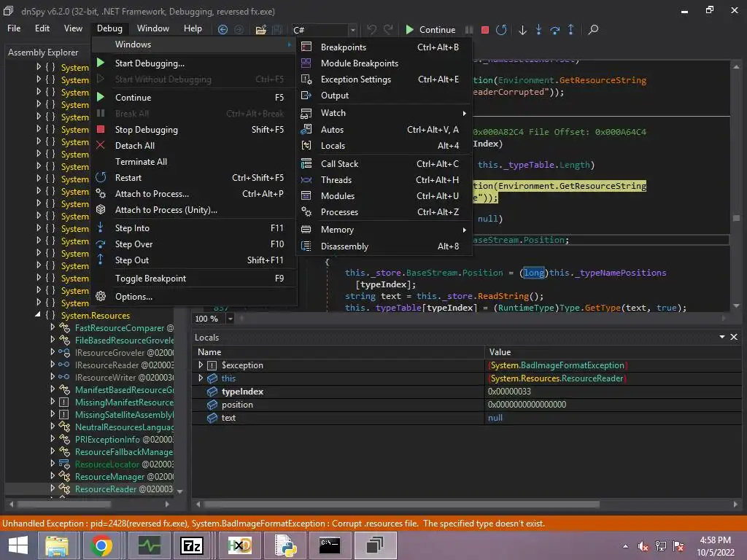
Task: Collapse the System.Resources namespace node
Action: pos(39,316)
